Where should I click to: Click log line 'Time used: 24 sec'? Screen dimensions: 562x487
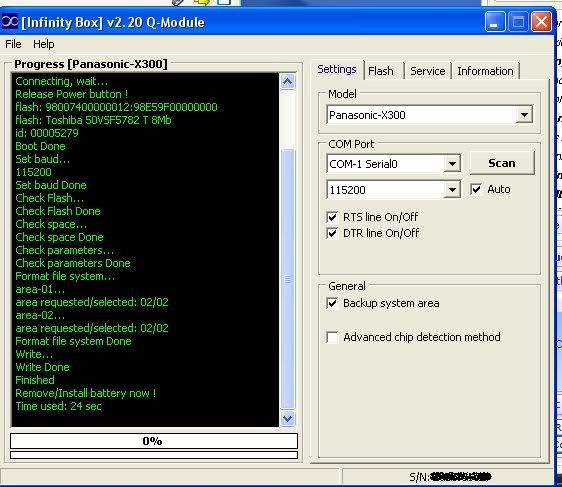pyautogui.click(x=58, y=406)
